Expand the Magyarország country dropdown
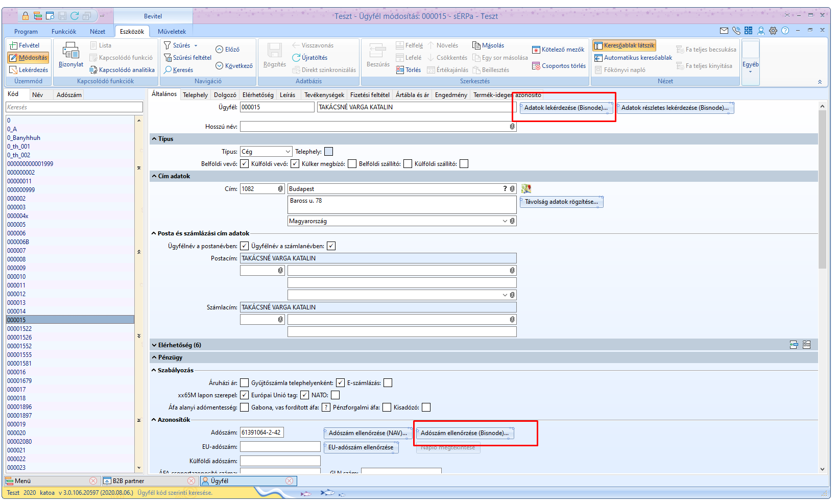The width and height of the screenshot is (838, 504). [505, 221]
